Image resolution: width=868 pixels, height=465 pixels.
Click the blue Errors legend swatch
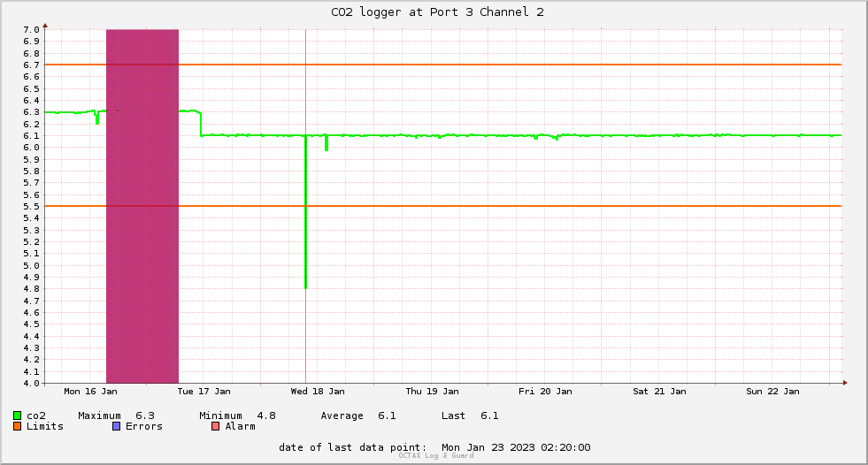coord(116,426)
